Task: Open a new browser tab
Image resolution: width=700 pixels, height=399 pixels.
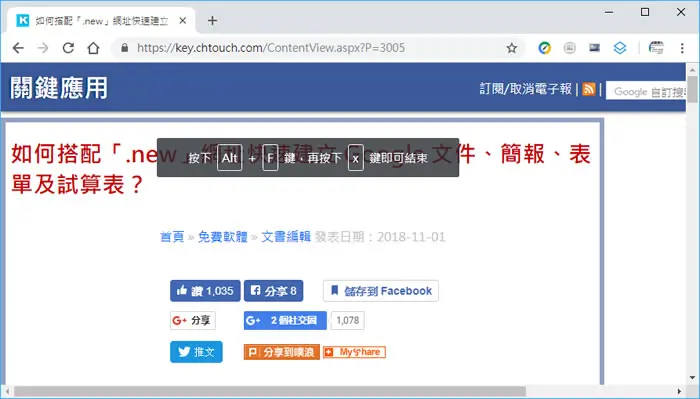Action: tap(212, 21)
